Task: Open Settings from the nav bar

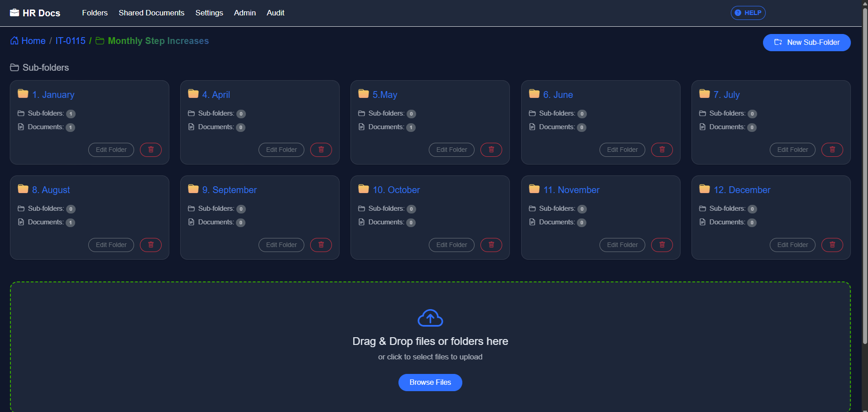Action: 209,13
